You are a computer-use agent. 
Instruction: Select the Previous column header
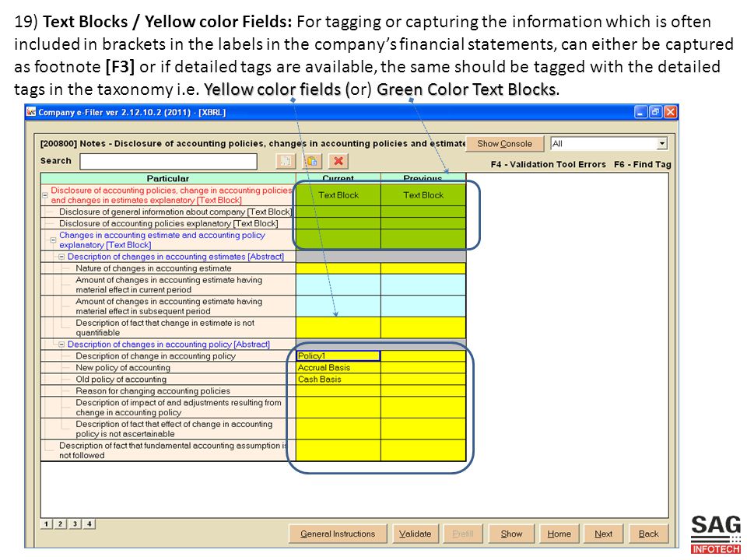coord(423,179)
